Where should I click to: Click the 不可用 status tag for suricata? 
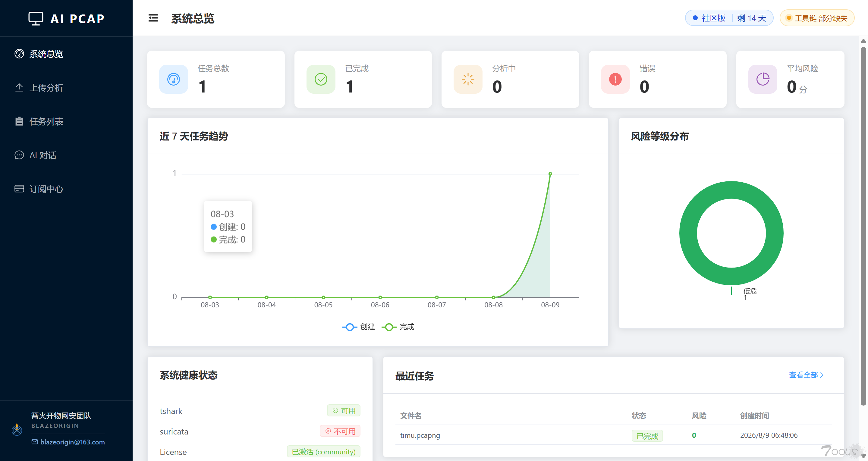[x=340, y=431]
